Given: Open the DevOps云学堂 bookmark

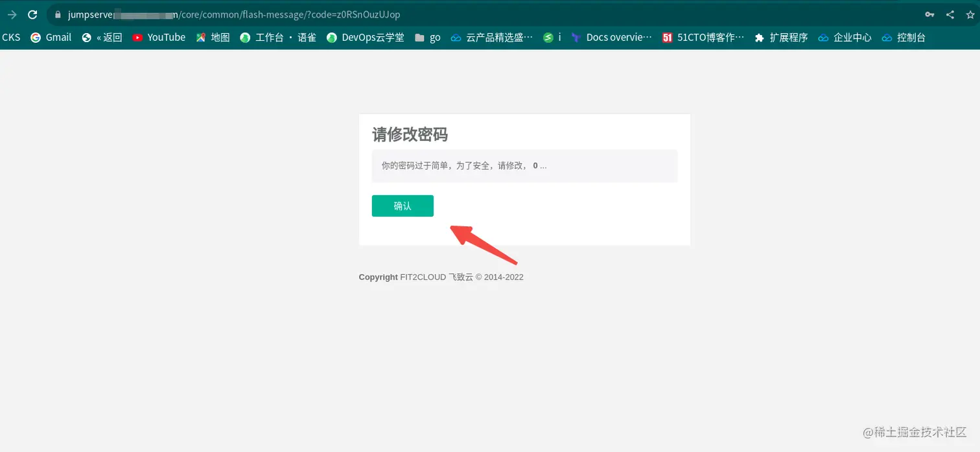Looking at the screenshot, I should point(366,38).
